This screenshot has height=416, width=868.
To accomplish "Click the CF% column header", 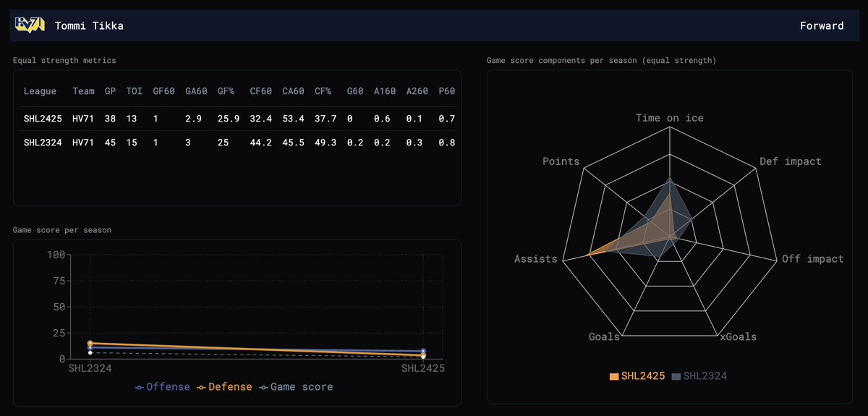I will coord(323,91).
